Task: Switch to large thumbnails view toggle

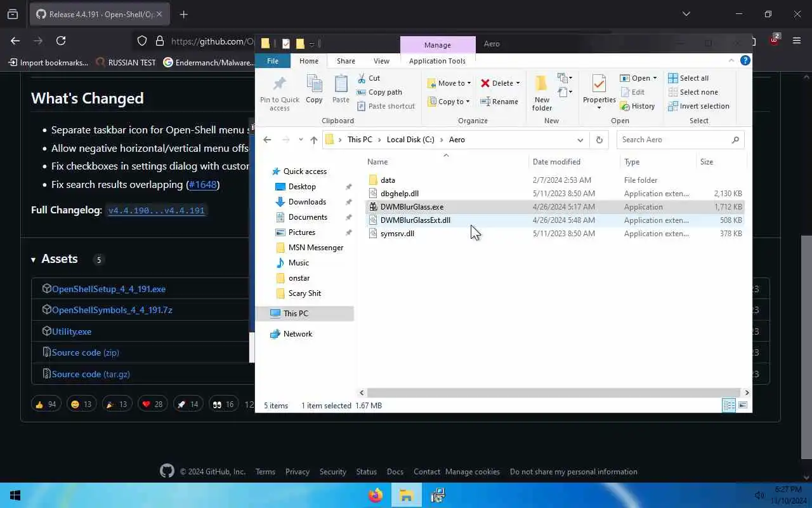Action: pos(742,405)
